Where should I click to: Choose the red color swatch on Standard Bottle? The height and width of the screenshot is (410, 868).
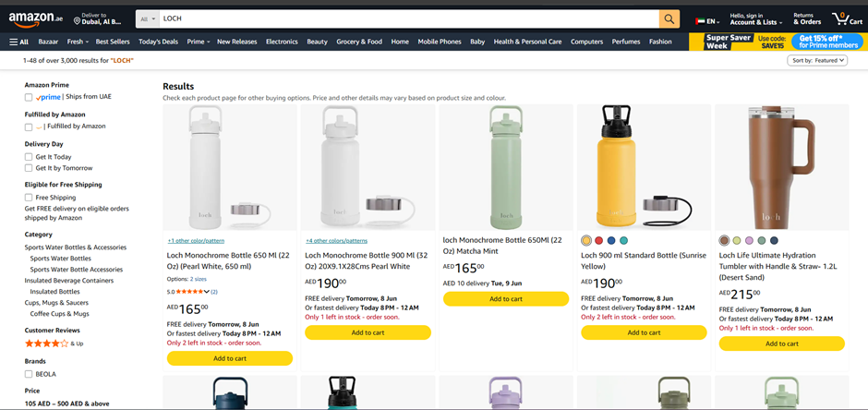[598, 240]
